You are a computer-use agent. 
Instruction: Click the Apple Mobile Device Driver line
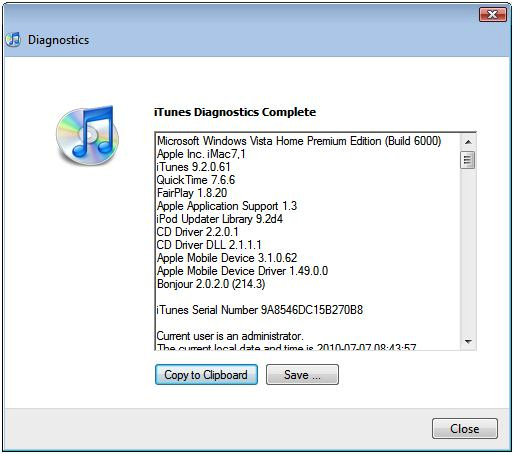242,271
